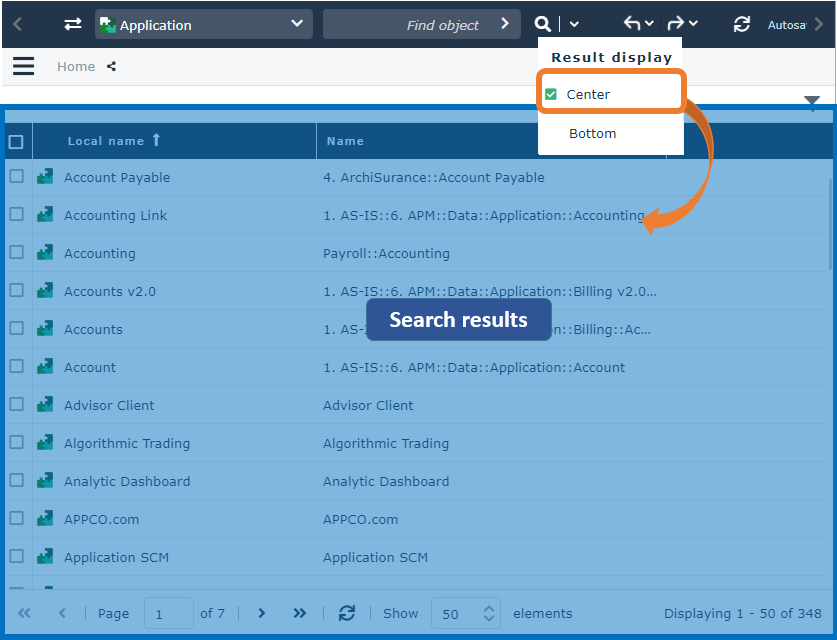The height and width of the screenshot is (640, 837).
Task: Click the search magnifier icon
Action: pos(542,24)
